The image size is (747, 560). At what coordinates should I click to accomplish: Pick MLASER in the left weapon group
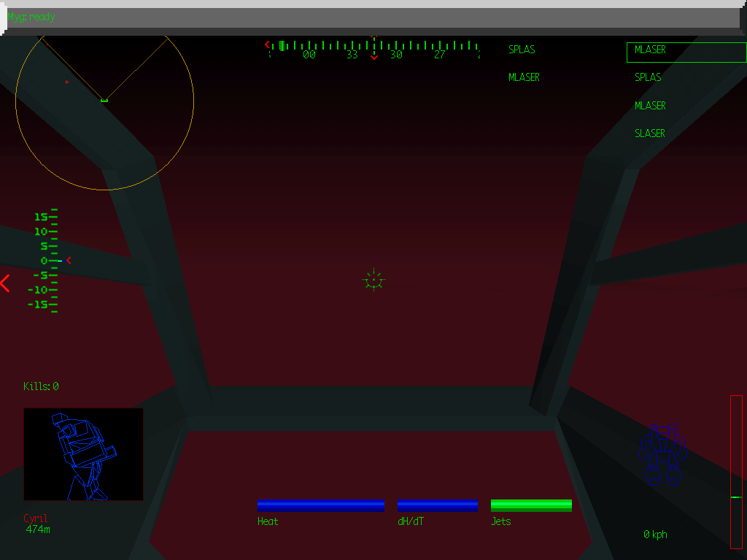(524, 77)
